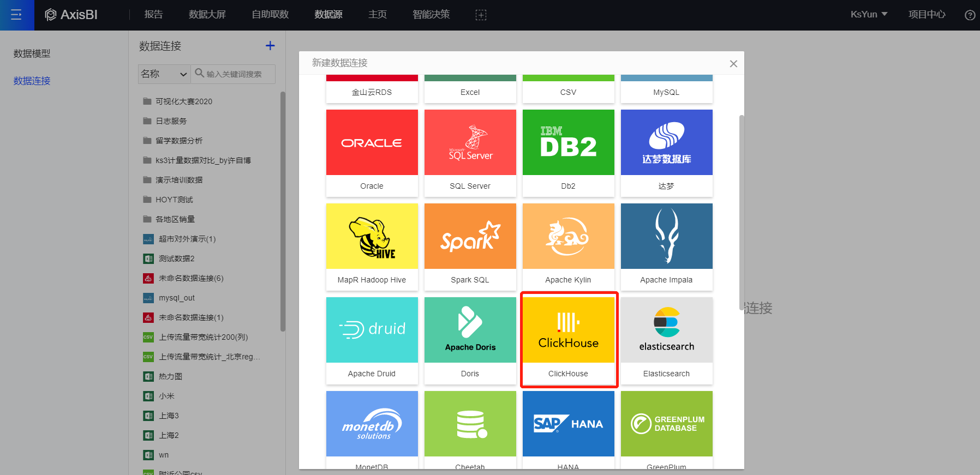This screenshot has width=980, height=475.
Task: Select the Apache Doris tile
Action: pyautogui.click(x=470, y=341)
